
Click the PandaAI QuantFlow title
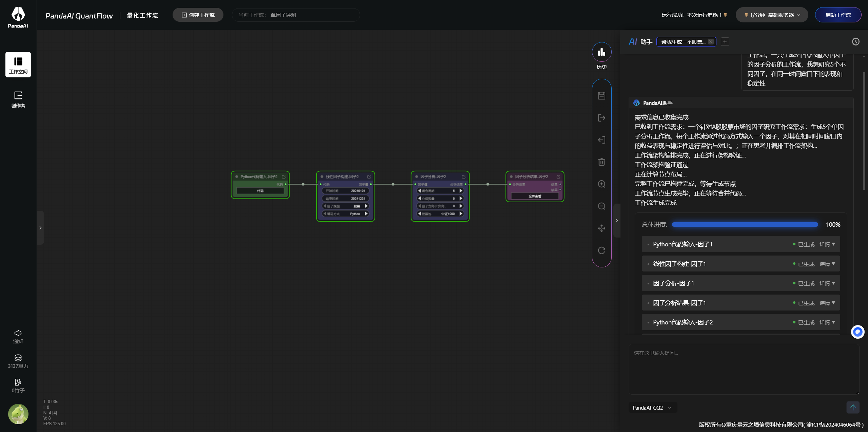point(79,16)
